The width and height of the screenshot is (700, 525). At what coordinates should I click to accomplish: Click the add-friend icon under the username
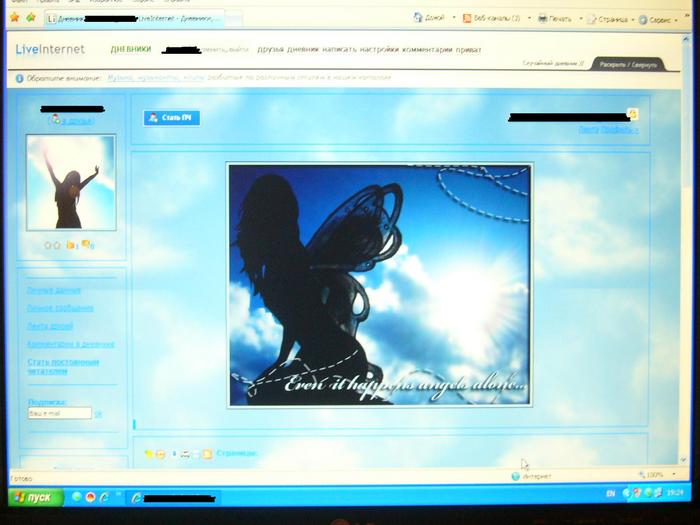pos(55,120)
